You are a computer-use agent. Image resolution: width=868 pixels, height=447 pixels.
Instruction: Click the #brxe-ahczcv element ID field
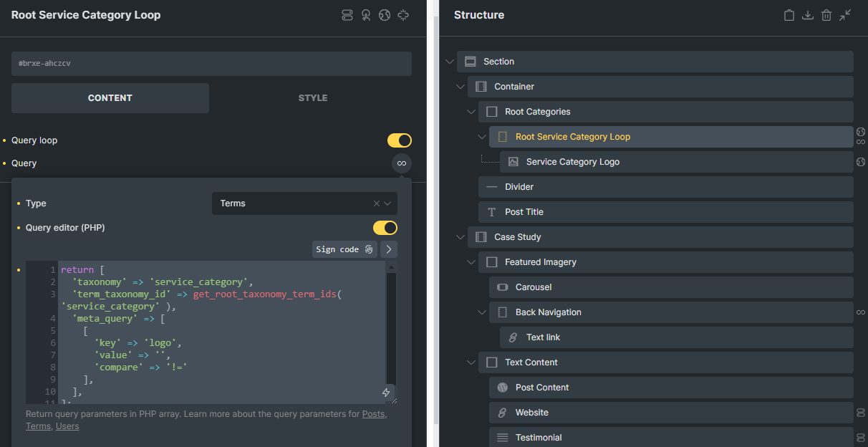211,64
